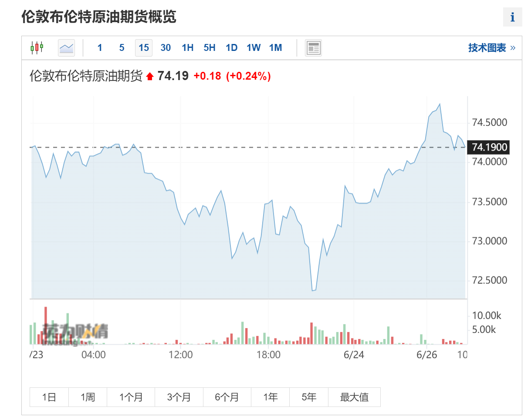Click the information "i" icon
The width and height of the screenshot is (531, 420).
[x=512, y=17]
